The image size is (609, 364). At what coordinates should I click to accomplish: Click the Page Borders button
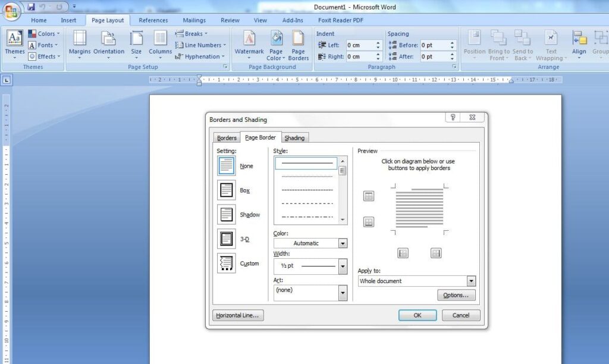(x=299, y=45)
